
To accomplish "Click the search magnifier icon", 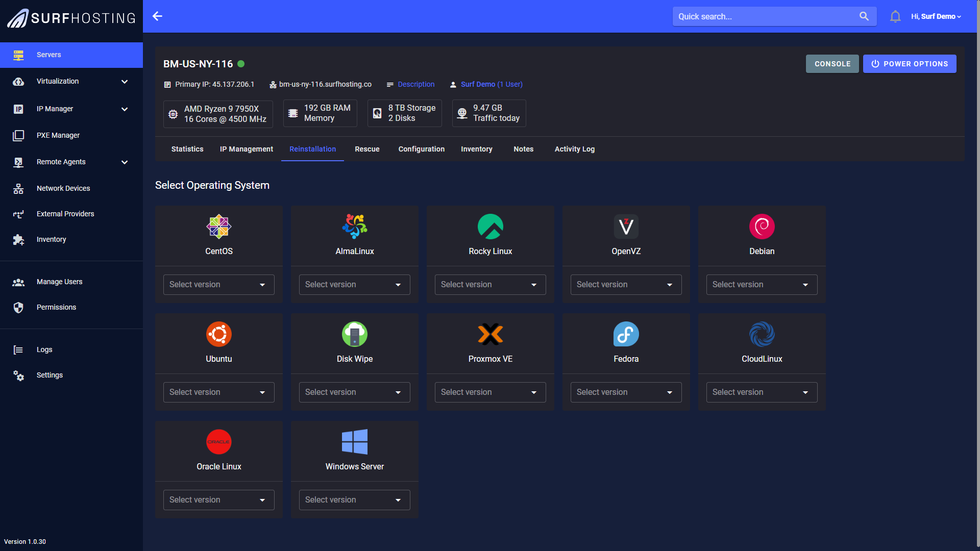I will click(x=864, y=16).
